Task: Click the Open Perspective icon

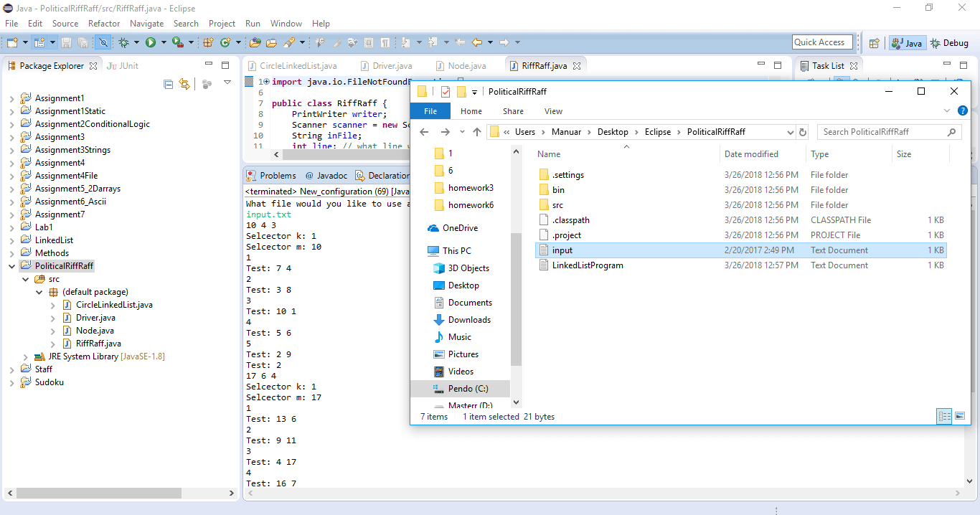Action: click(874, 43)
